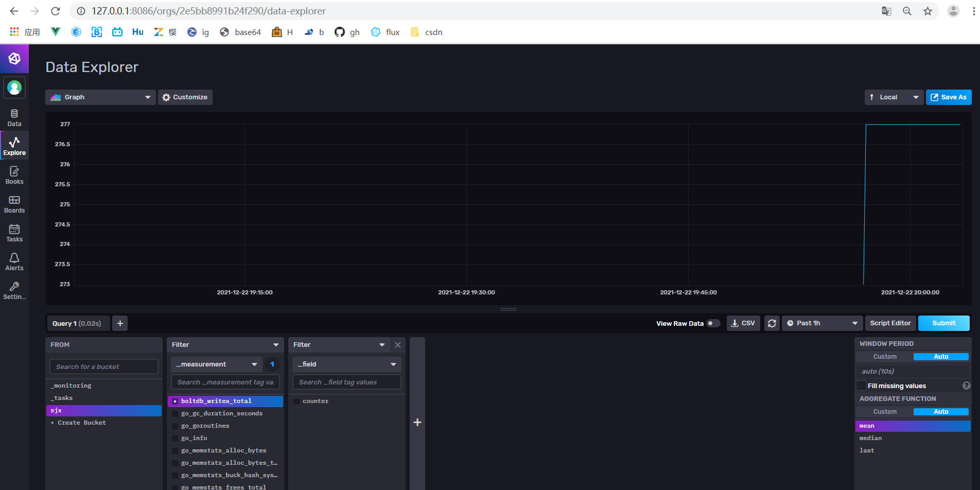This screenshot has height=490, width=980.
Task: Add a new query with the plus icon
Action: [x=120, y=323]
